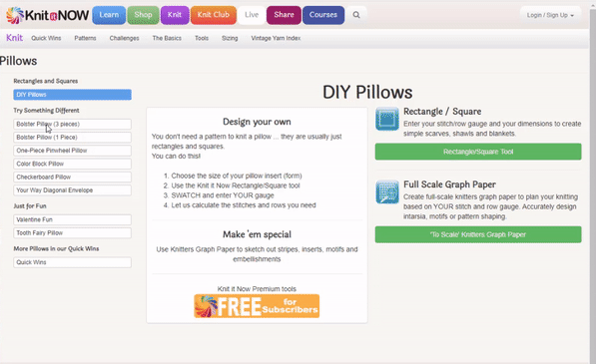
Task: Select Checkerboard Pillow
Action: (x=72, y=178)
